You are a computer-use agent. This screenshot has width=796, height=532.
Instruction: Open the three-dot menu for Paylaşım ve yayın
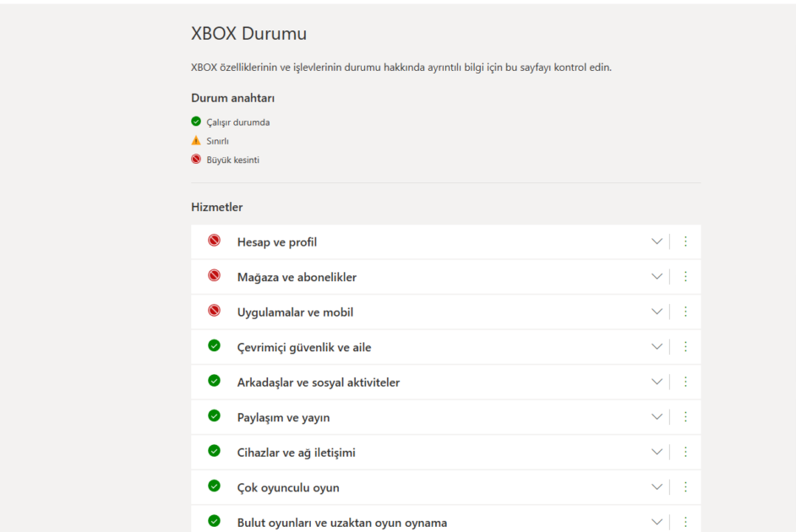click(x=685, y=416)
